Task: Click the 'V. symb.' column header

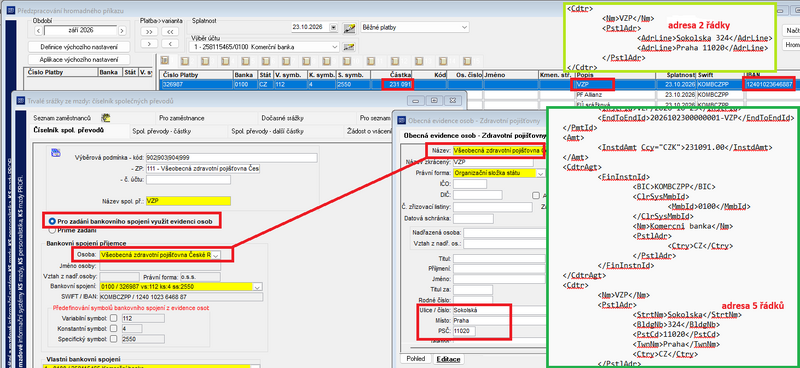Action: [x=289, y=75]
